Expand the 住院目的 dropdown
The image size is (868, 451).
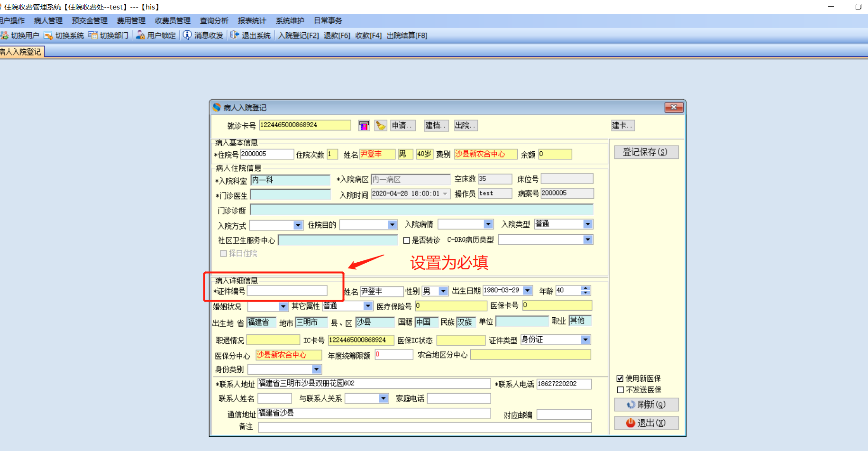point(392,224)
